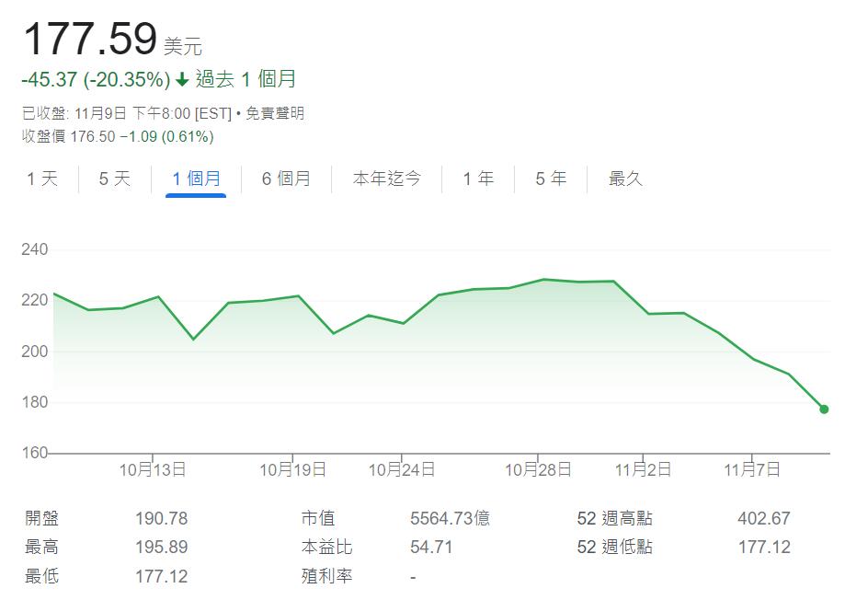
Task: Click the 240 y-axis label
Action: tap(35, 249)
